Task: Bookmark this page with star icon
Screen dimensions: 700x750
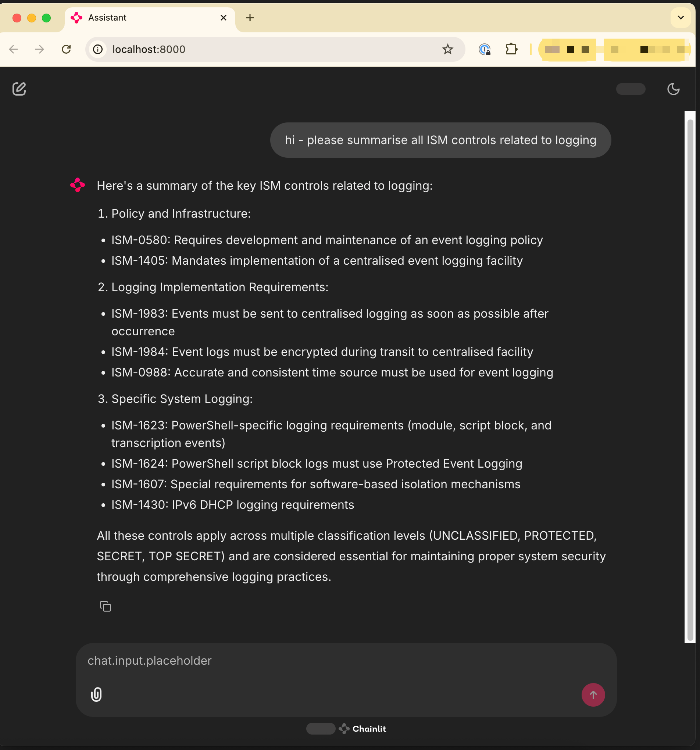Action: [447, 49]
